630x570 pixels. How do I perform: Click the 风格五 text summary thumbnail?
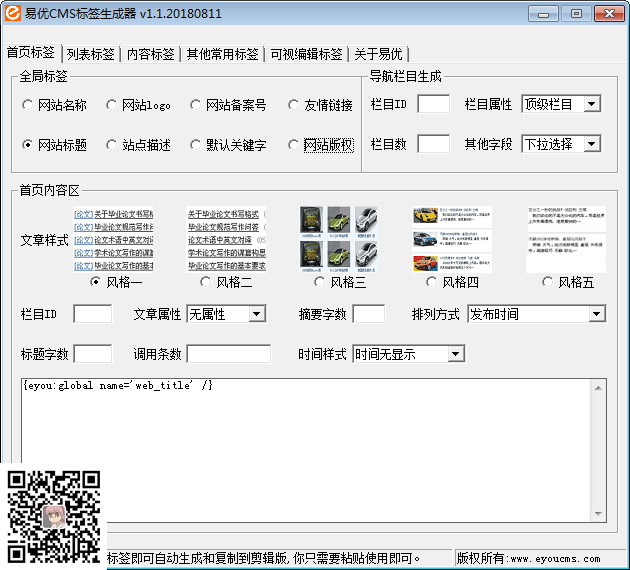(x=566, y=239)
